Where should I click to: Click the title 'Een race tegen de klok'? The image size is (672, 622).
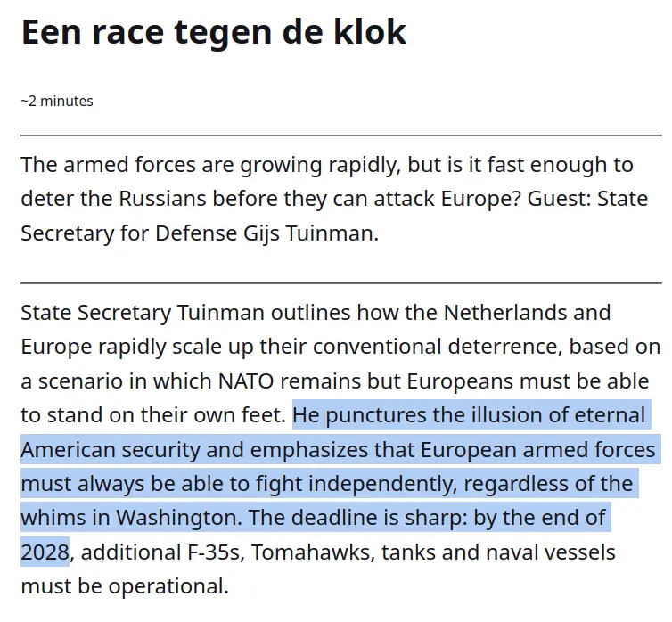click(x=213, y=33)
